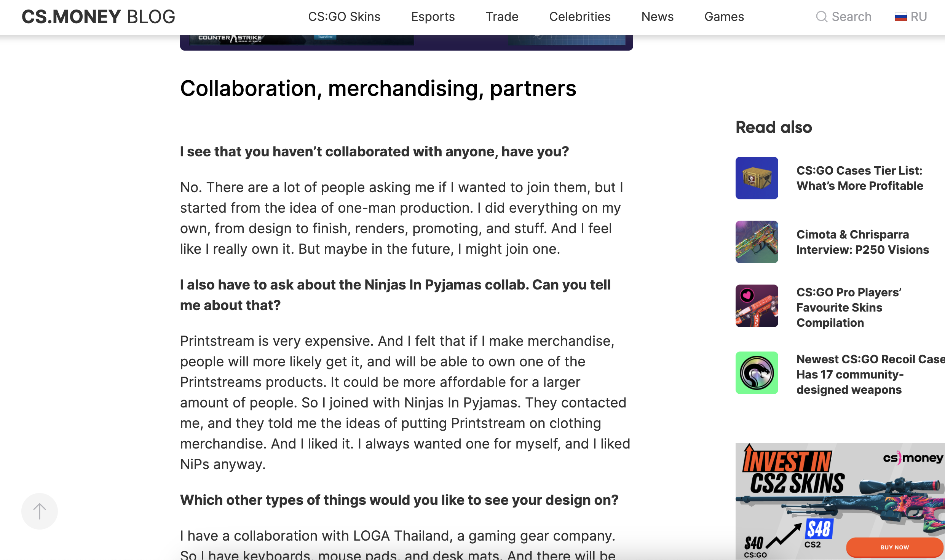Open the Trade menu item
The image size is (945, 560).
(x=501, y=17)
